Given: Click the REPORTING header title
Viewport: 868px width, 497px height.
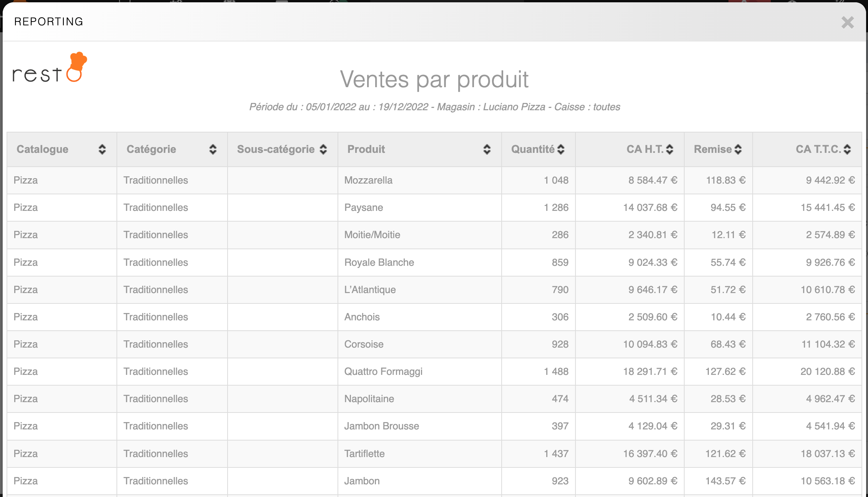Looking at the screenshot, I should [x=49, y=22].
